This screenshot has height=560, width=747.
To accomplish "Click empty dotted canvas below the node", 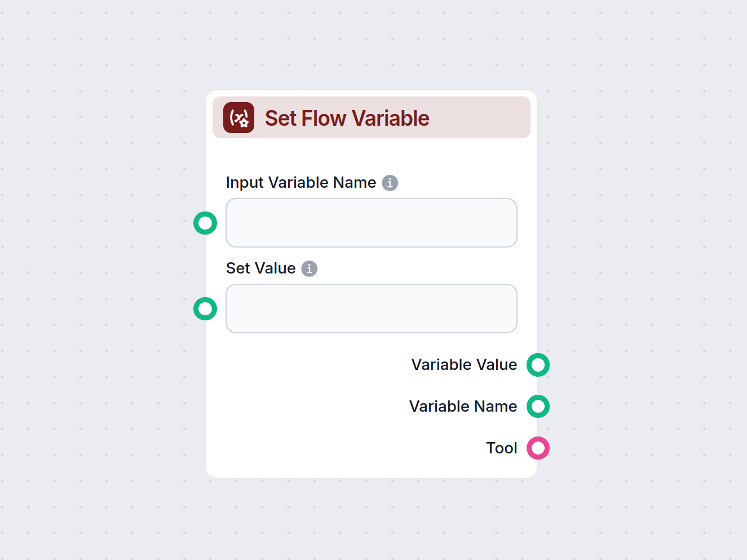I will click(x=372, y=519).
